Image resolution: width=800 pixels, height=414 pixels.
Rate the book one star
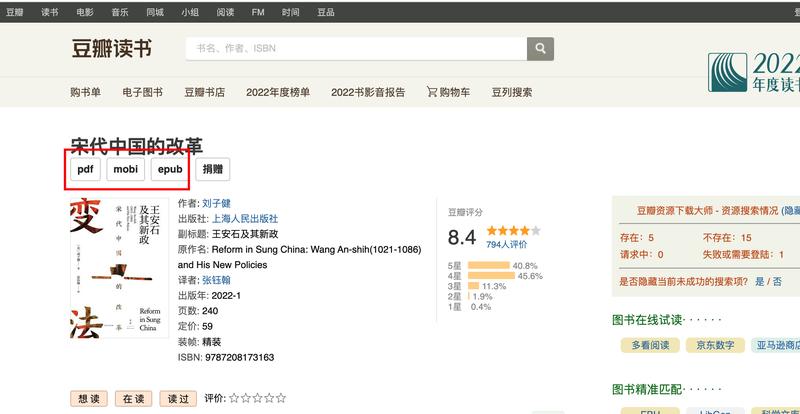click(234, 398)
